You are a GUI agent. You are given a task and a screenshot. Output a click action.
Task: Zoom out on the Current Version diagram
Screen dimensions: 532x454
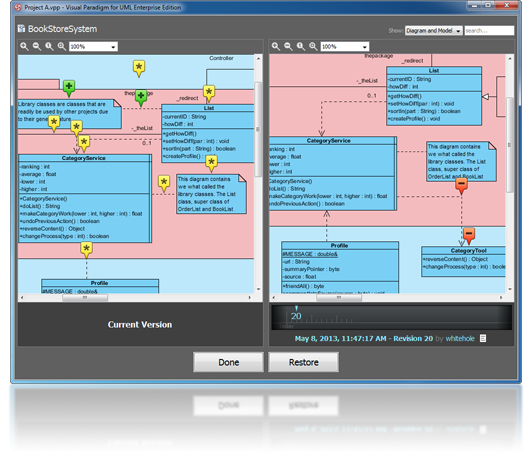coord(37,46)
